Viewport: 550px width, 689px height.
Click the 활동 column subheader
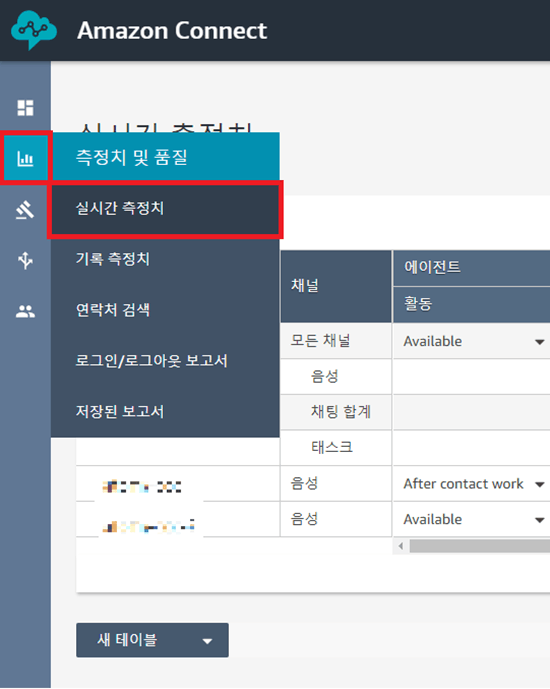pyautogui.click(x=472, y=305)
